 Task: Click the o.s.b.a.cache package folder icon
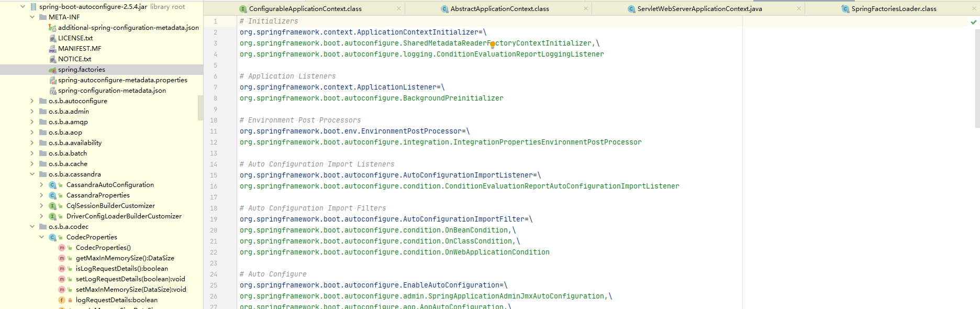pos(43,164)
